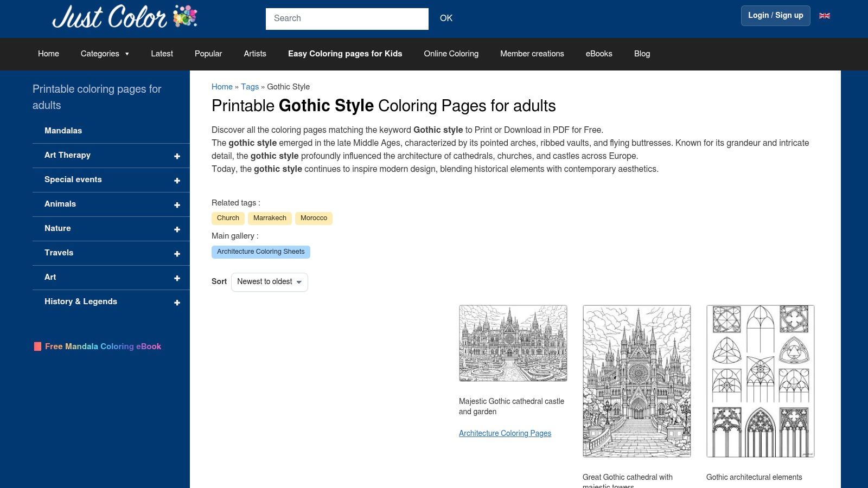Expand the Art Therapy plus icon
The height and width of the screenshot is (488, 868).
pos(177,156)
